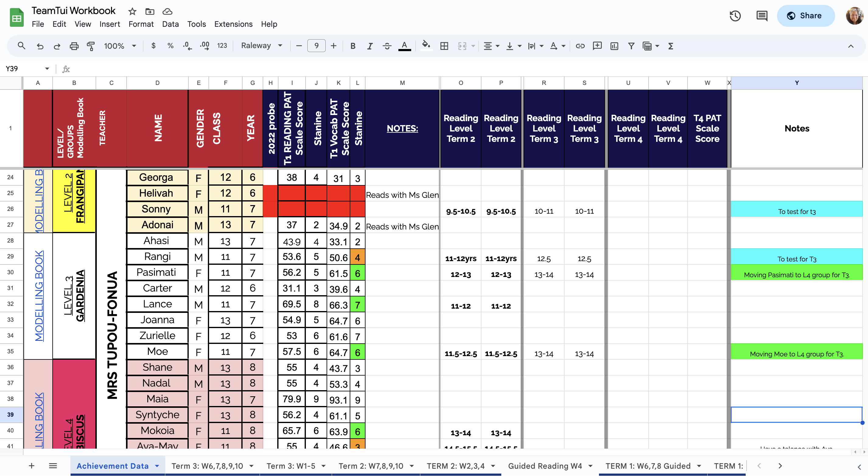Open the fill color tool
Screen dimensions: 868x476
click(x=426, y=45)
